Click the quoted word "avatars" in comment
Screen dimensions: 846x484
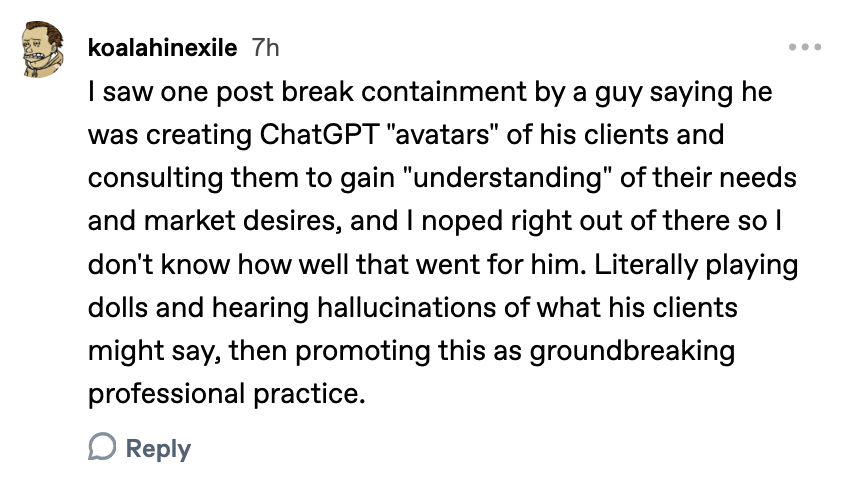(442, 134)
